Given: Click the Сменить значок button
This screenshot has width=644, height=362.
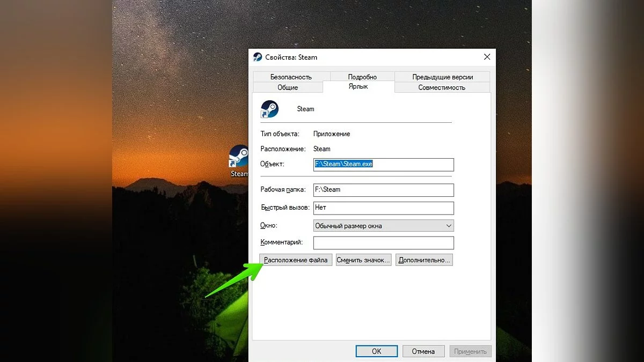Looking at the screenshot, I should coord(363,260).
